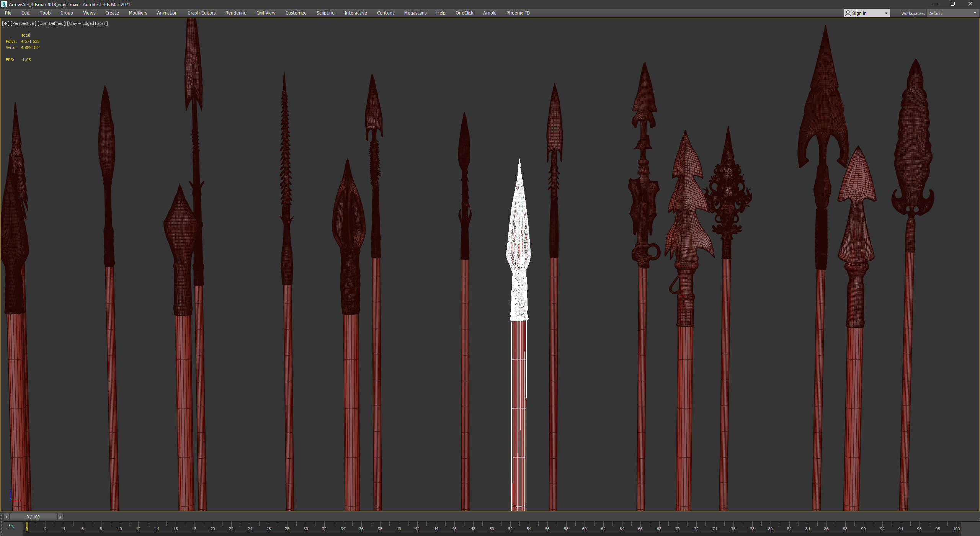Open the Workspaces Default dropdown
980x536 pixels.
[x=952, y=13]
